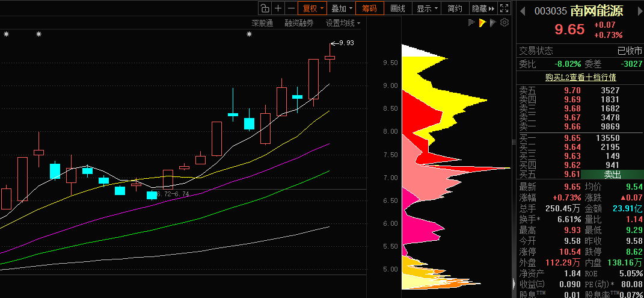Click the 委比 value -8.02%
The height and width of the screenshot is (298, 644).
pos(568,64)
